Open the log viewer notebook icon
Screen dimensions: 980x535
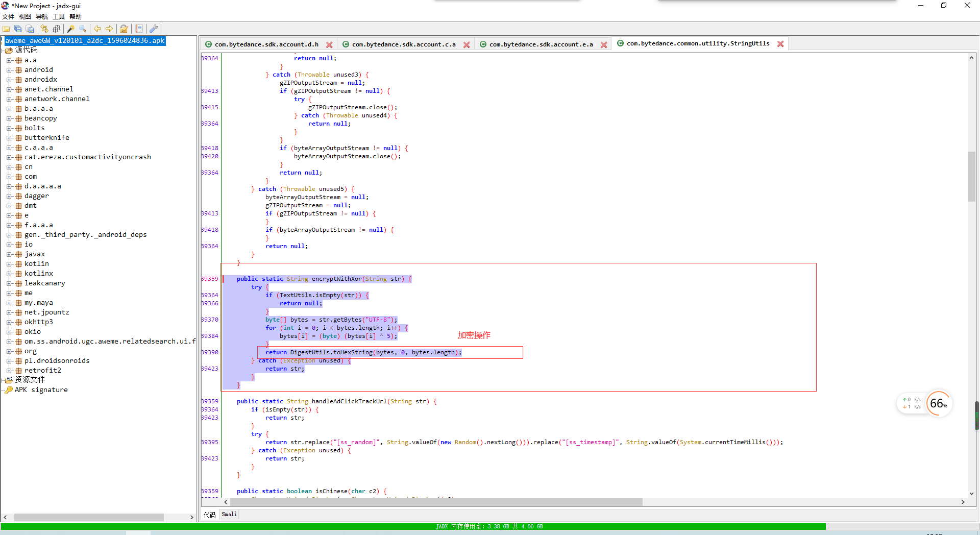(x=139, y=29)
